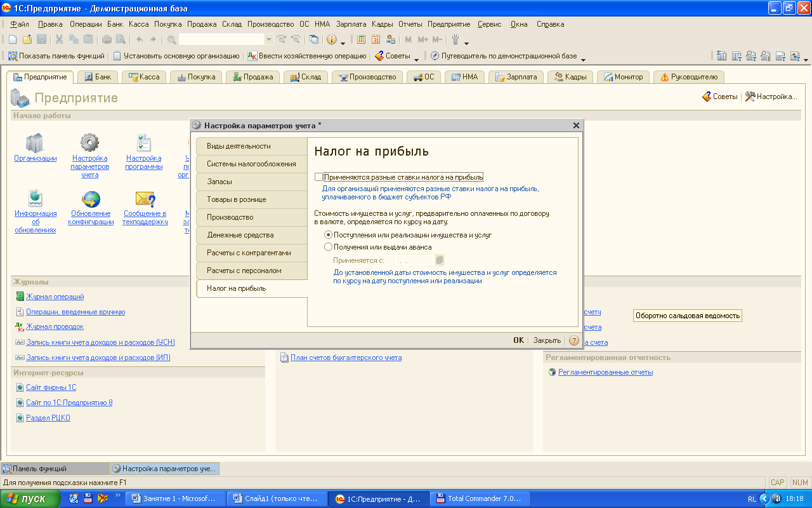
Task: Click the RL language indicator in tray
Action: point(752,499)
